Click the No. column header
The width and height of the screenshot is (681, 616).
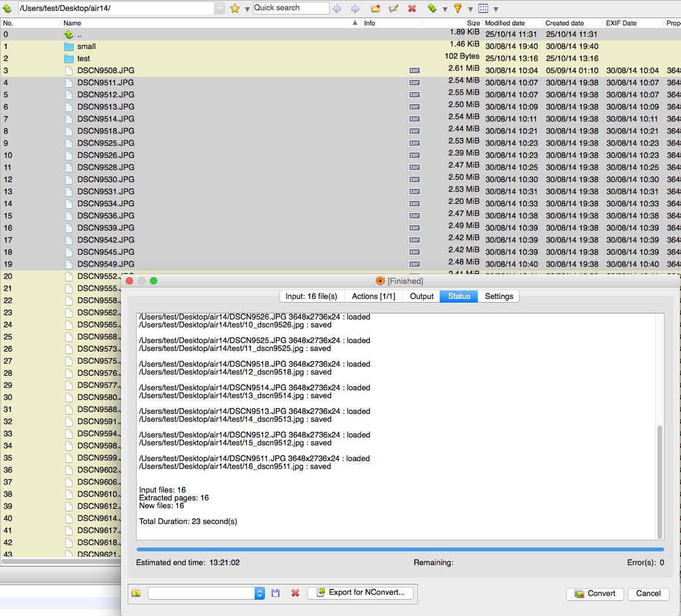click(30, 23)
